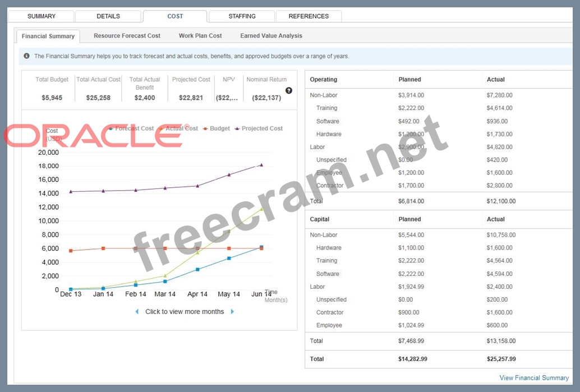Click the right arrow to view later months
Image resolution: width=580 pixels, height=392 pixels.
coord(232,312)
